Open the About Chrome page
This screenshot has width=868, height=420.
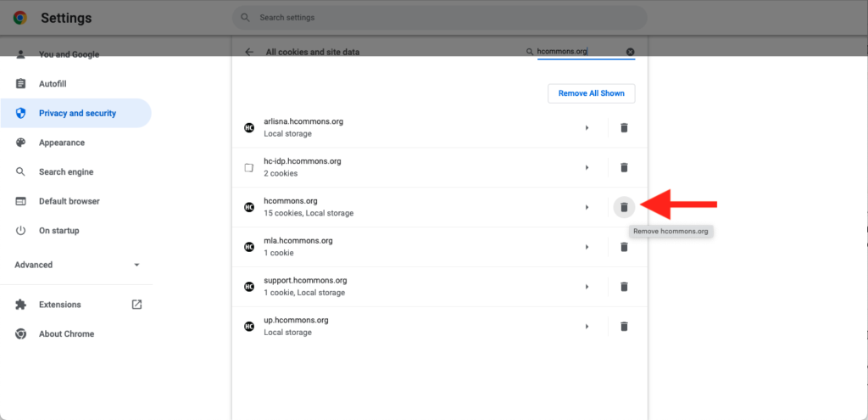coord(66,334)
